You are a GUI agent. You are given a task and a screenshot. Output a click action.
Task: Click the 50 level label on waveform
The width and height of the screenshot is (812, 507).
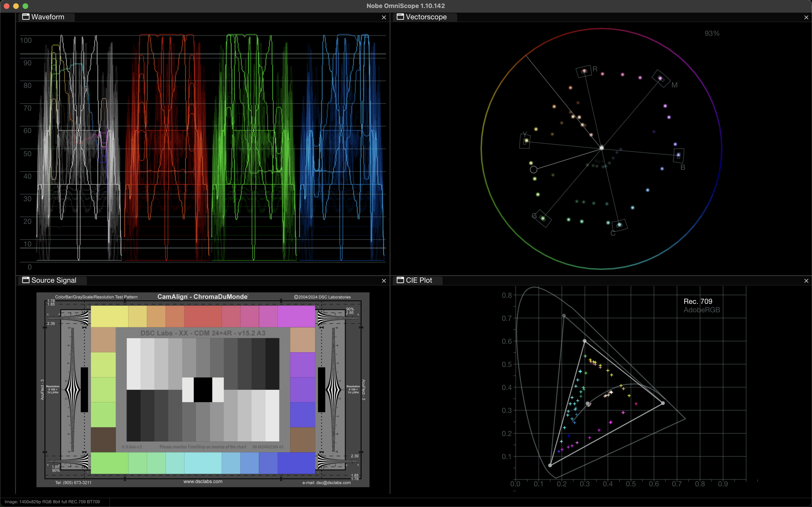[27, 154]
